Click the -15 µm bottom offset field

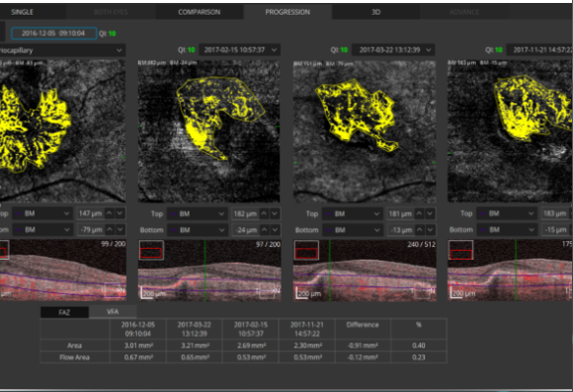coord(555,230)
